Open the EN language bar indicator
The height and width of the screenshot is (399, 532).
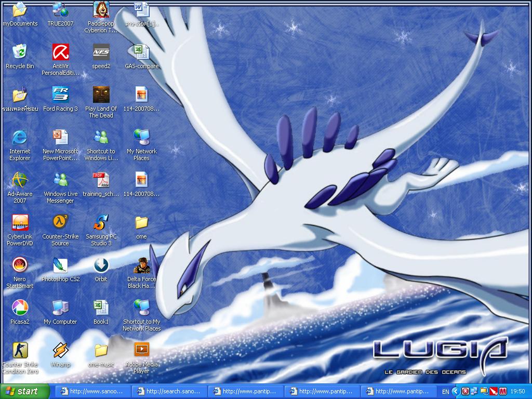click(445, 392)
